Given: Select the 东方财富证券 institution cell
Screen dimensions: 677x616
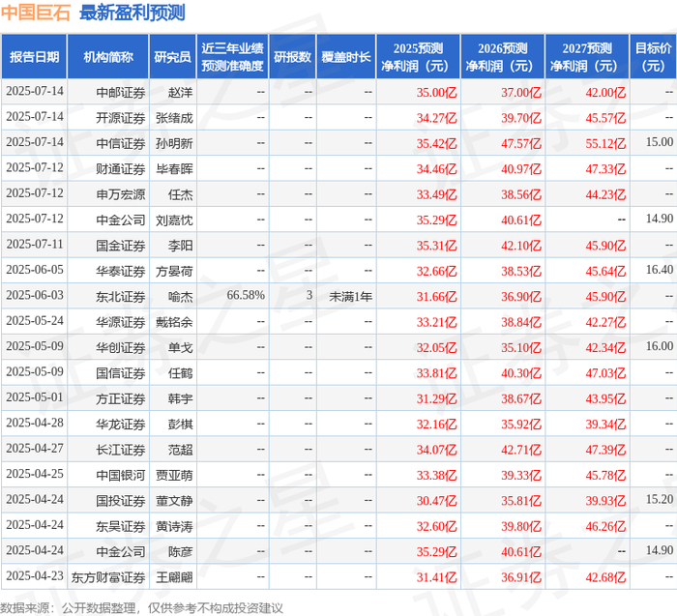Looking at the screenshot, I should click(108, 577).
